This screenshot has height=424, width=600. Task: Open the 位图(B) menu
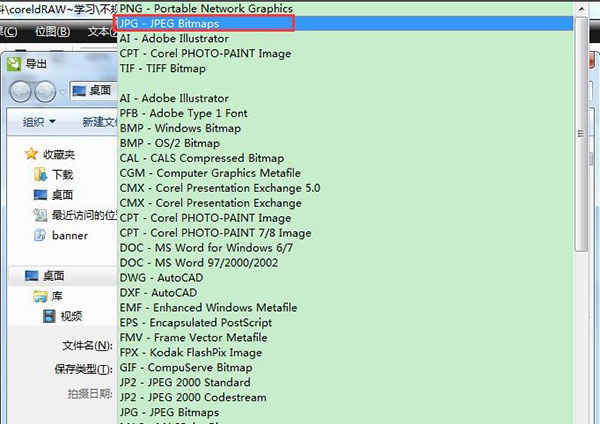tap(52, 31)
